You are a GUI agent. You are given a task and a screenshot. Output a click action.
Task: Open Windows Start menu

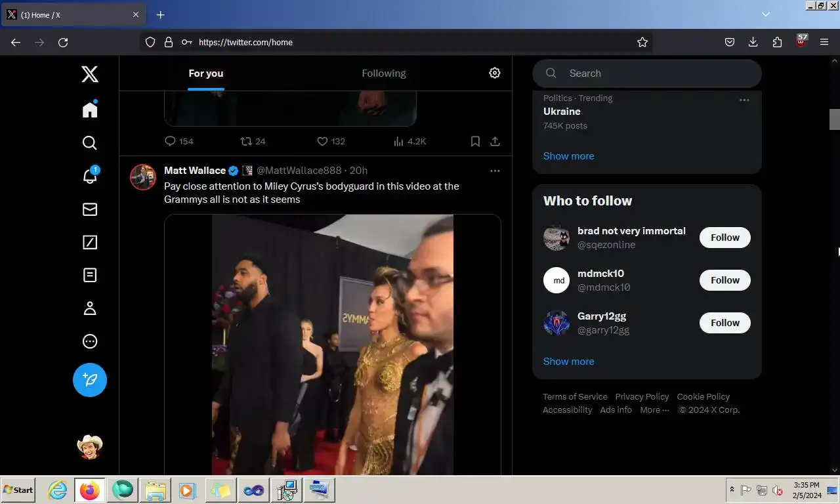click(x=18, y=490)
